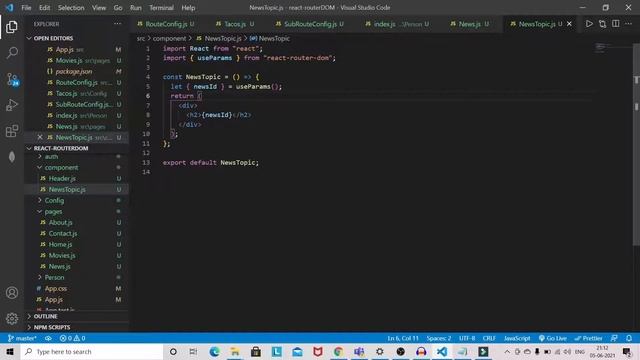Open the Extensions view
This screenshot has width=640, height=360.
12,131
